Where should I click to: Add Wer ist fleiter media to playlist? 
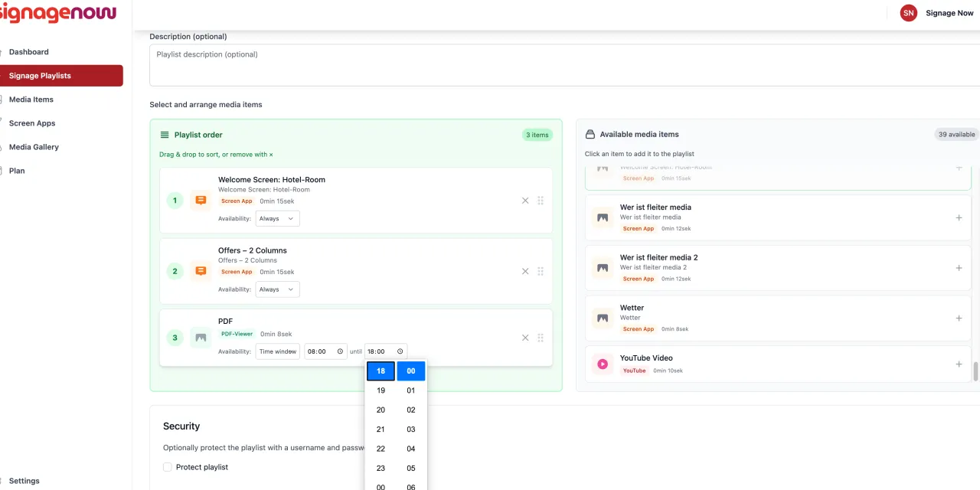959,217
